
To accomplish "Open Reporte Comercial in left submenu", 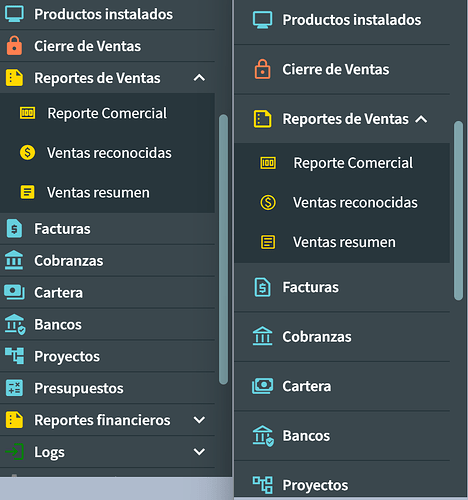I will pos(107,113).
